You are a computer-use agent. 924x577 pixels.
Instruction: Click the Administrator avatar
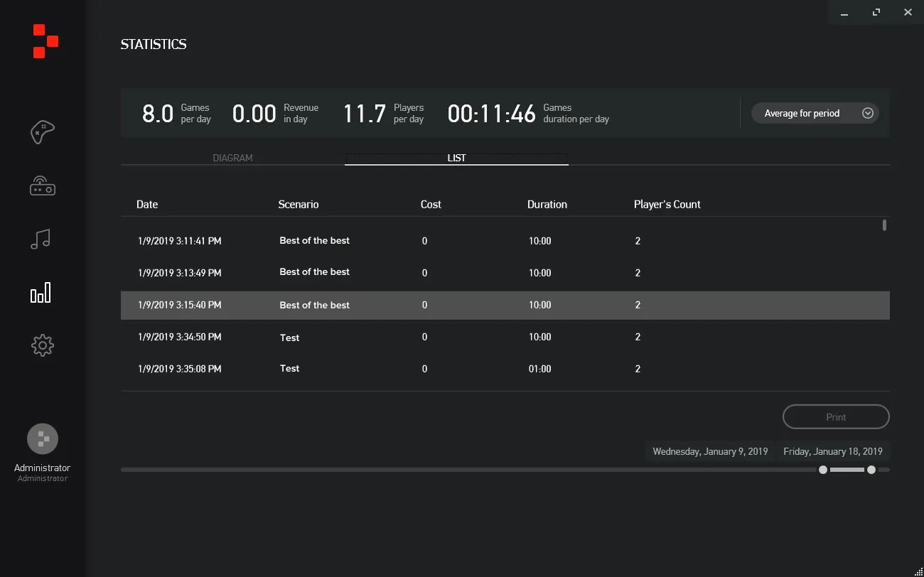pyautogui.click(x=43, y=438)
